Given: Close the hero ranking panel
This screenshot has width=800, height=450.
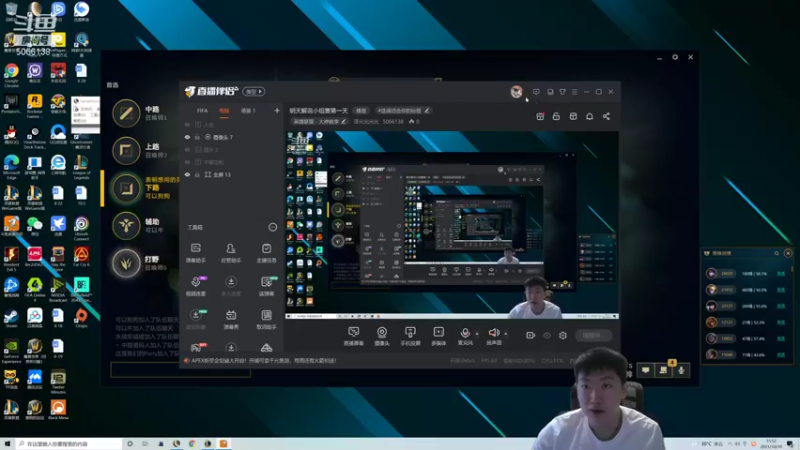Looking at the screenshot, I should [x=788, y=253].
